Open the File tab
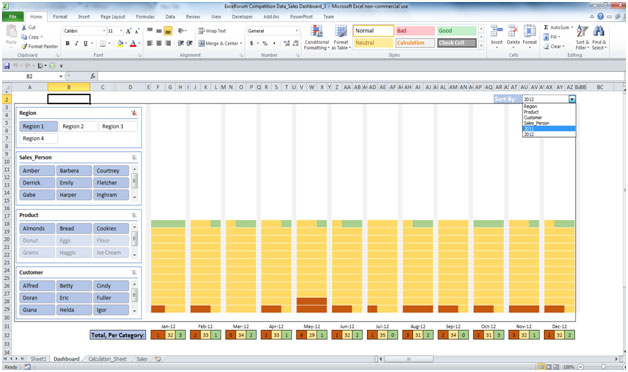 13,16
